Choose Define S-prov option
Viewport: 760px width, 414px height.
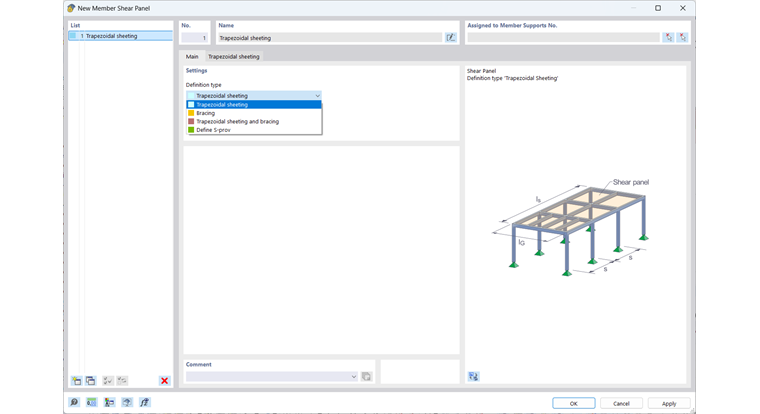pyautogui.click(x=254, y=130)
